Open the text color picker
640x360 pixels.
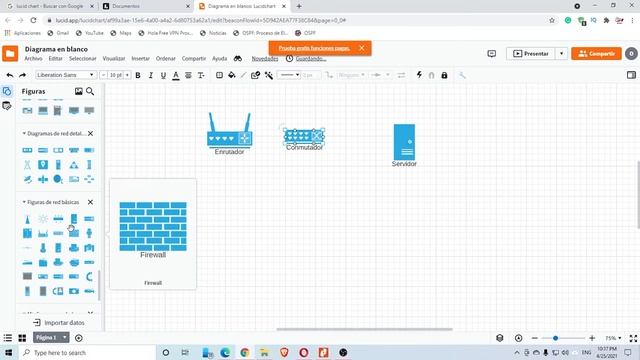click(x=176, y=76)
